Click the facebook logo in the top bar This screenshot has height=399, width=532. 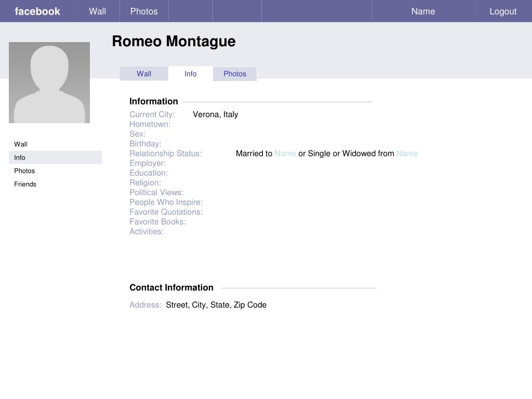tap(37, 11)
